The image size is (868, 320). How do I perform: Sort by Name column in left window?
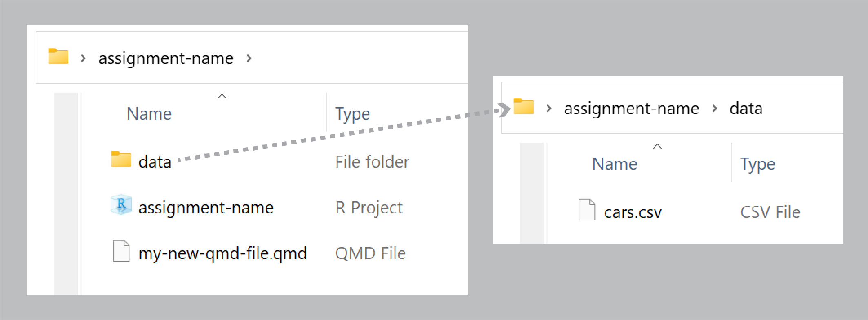pos(149,114)
